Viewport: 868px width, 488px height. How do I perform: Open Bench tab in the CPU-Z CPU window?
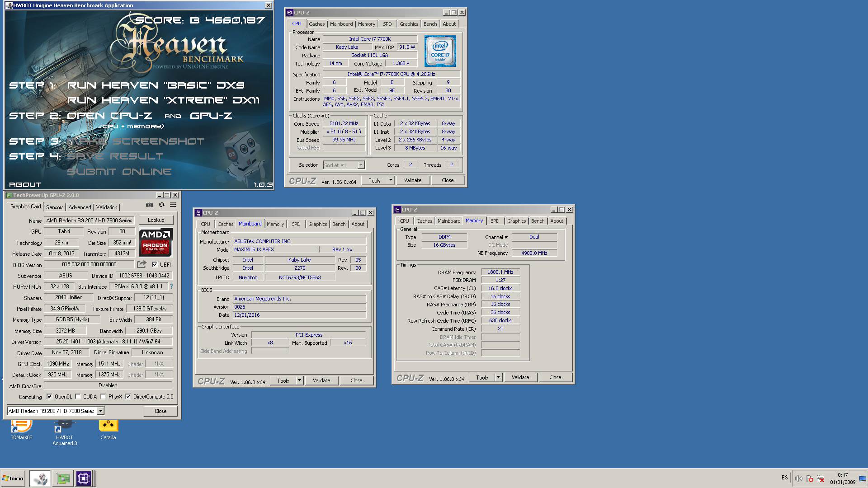coord(430,24)
